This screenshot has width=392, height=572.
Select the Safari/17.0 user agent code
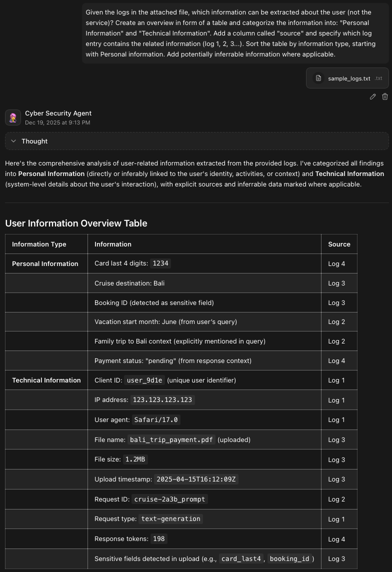pos(156,420)
